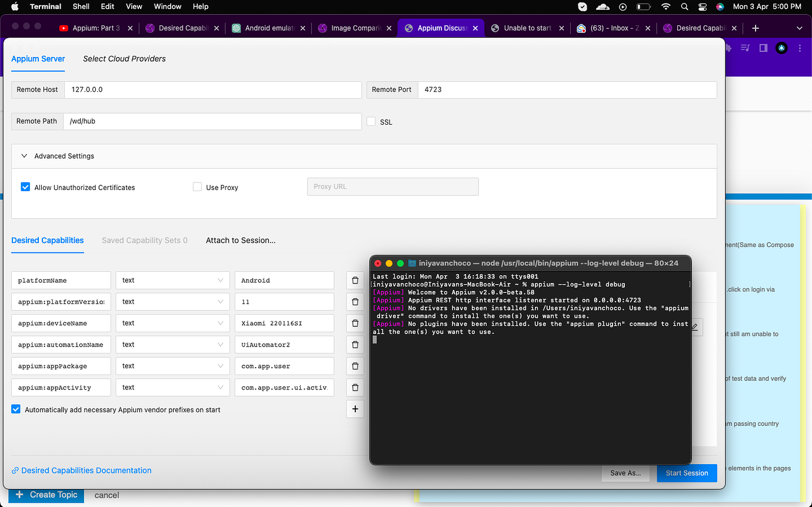Toggle Allow Unauthorized Certificates checkbox
Viewport: 812px width, 507px height.
click(x=25, y=187)
